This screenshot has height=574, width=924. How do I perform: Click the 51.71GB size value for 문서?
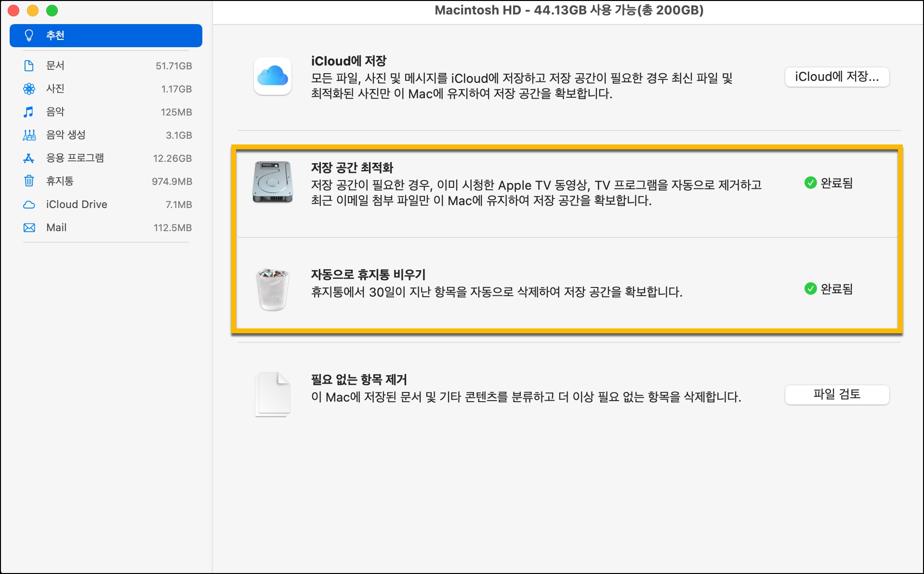173,66
